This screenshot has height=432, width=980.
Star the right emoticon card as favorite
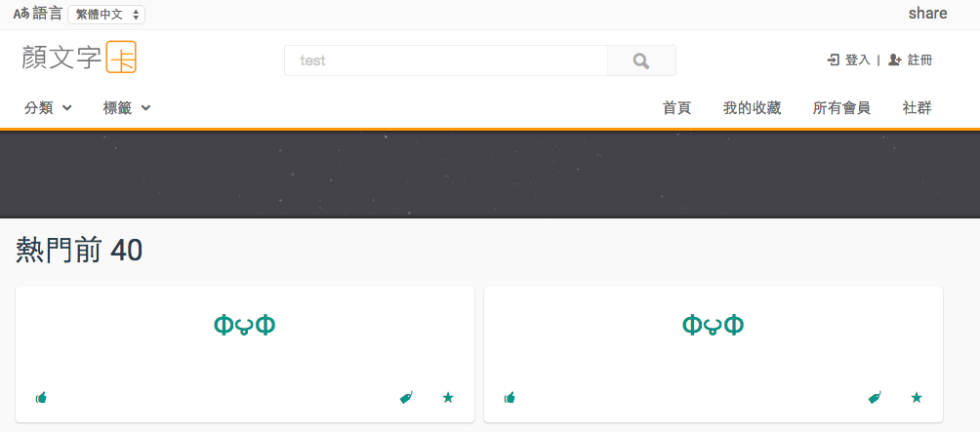(x=917, y=397)
